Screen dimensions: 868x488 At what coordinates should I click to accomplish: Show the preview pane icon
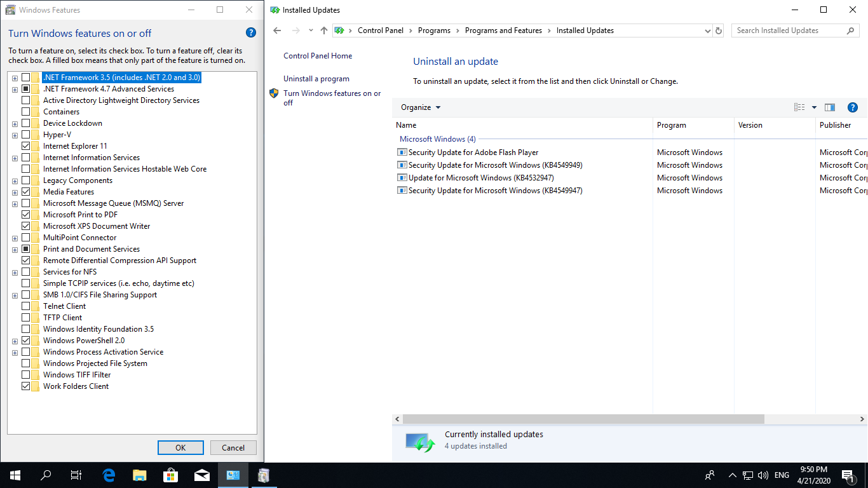tap(830, 107)
